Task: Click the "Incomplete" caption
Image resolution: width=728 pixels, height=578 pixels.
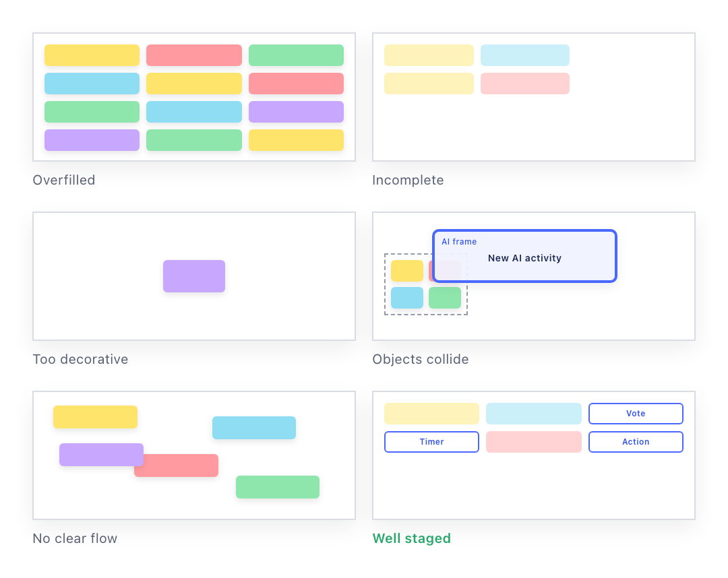Action: [408, 180]
